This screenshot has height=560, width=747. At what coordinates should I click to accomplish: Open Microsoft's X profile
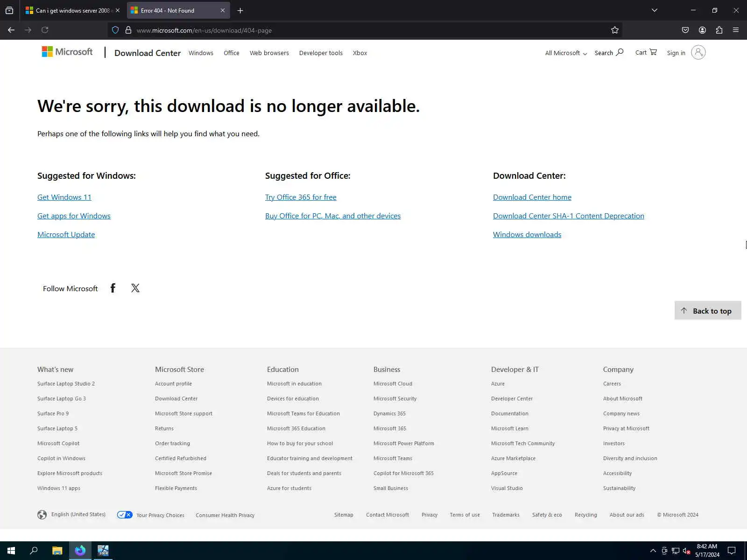(135, 288)
